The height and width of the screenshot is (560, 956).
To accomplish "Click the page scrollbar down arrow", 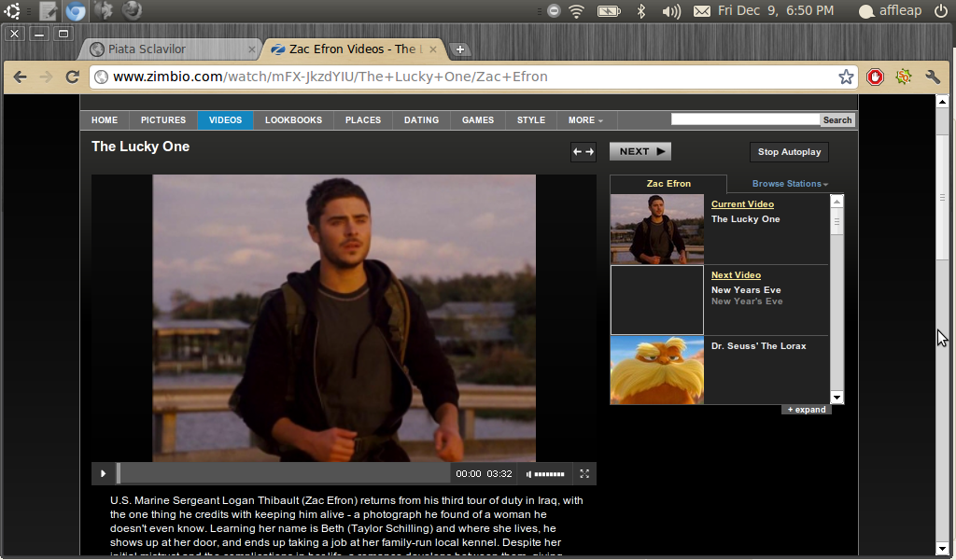I will click(943, 549).
